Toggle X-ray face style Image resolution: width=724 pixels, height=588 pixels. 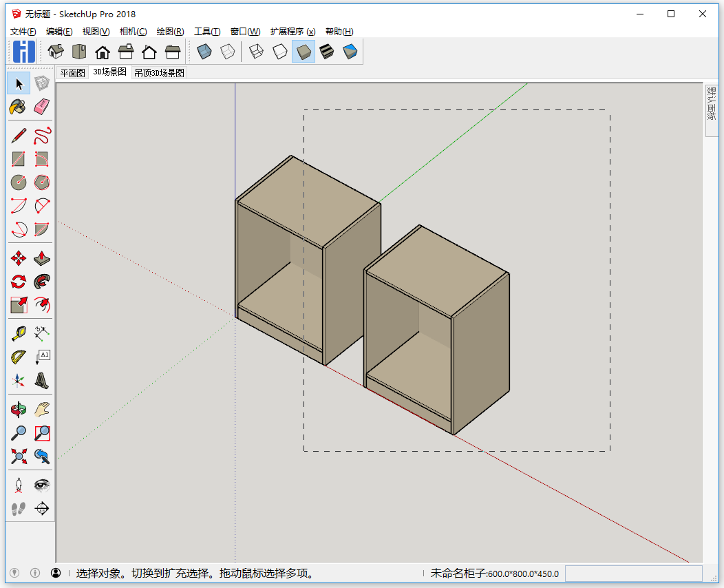(x=204, y=52)
